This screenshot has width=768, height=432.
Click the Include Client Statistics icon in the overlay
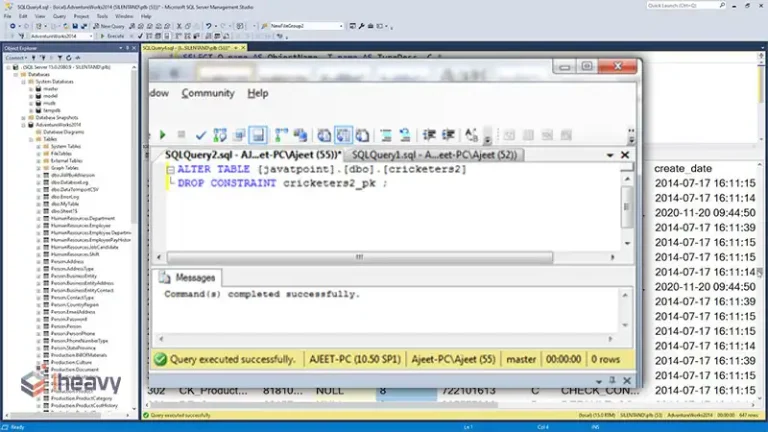click(301, 135)
